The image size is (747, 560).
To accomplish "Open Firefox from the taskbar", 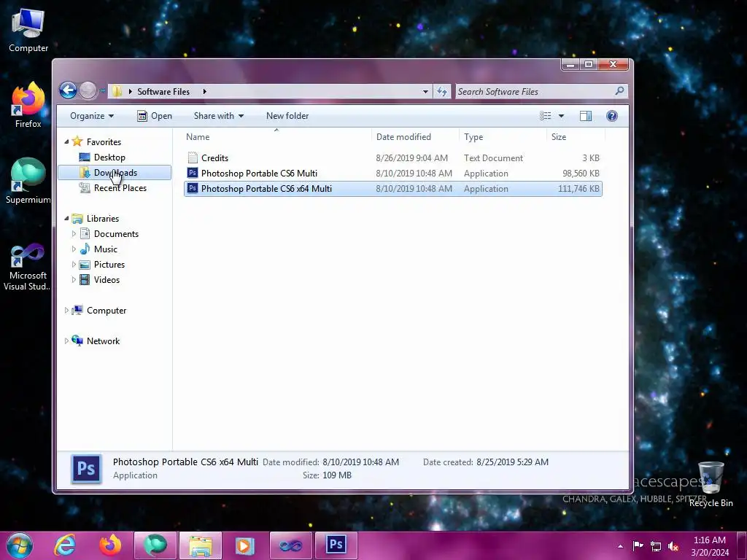I will (110, 545).
